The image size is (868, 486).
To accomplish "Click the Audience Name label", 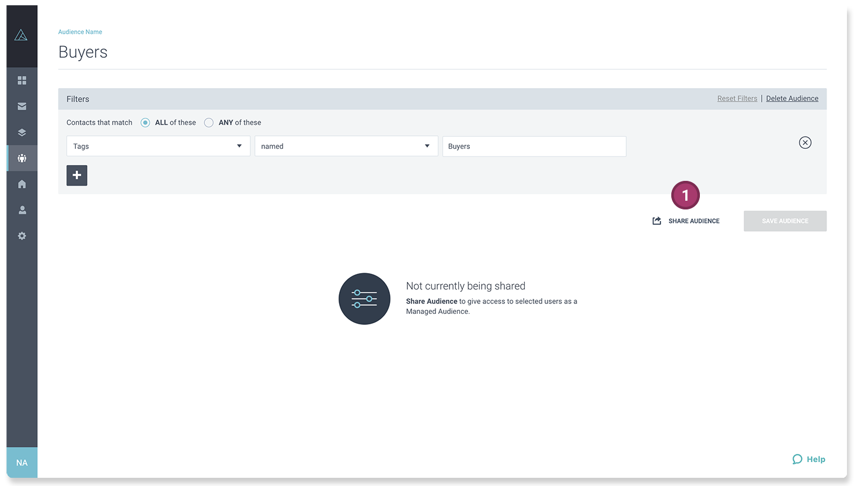I will click(80, 32).
